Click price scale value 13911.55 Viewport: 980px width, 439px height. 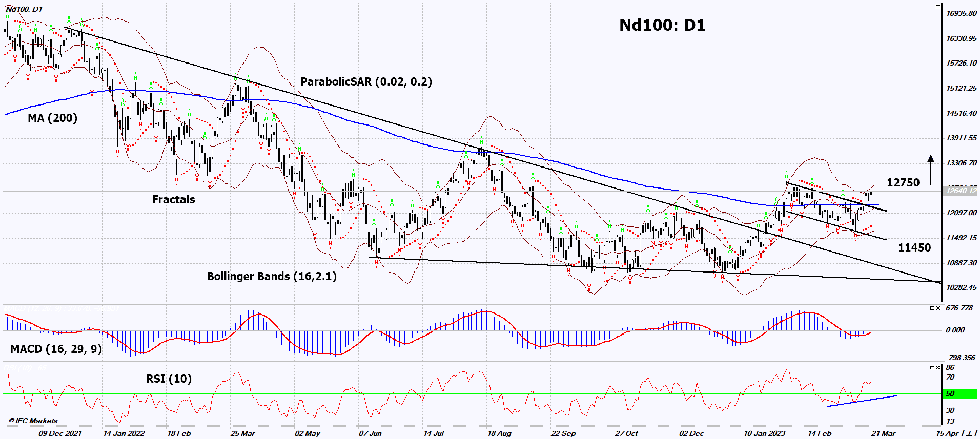(961, 138)
